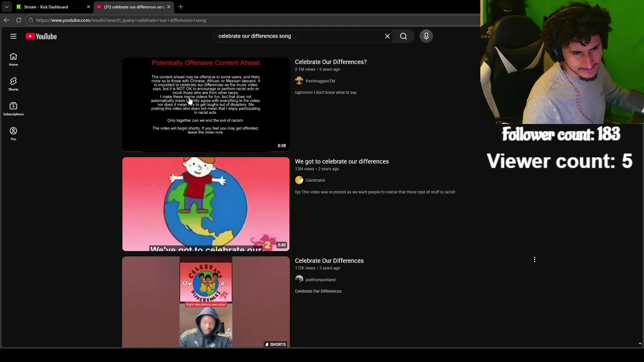
Task: Click the browser address bar URL
Action: [121, 20]
